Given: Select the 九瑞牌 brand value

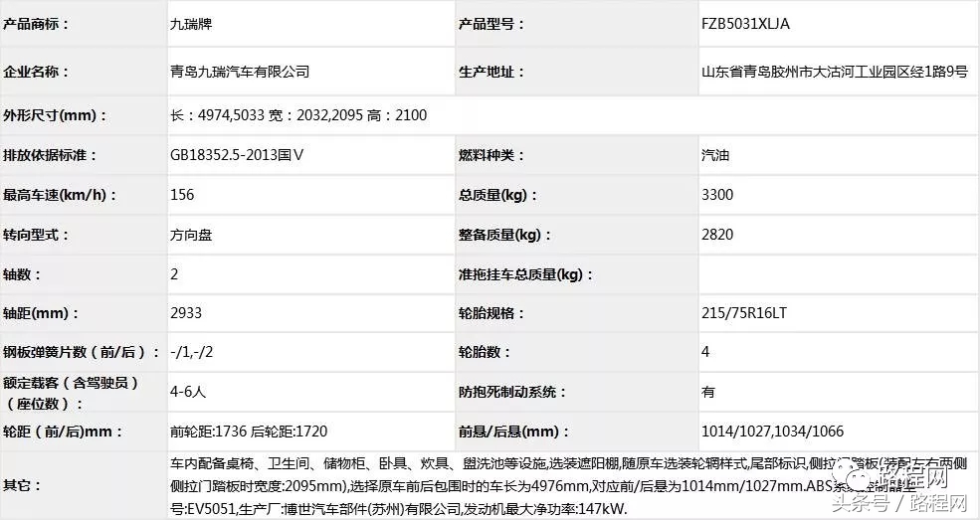Looking at the screenshot, I should click(191, 24).
